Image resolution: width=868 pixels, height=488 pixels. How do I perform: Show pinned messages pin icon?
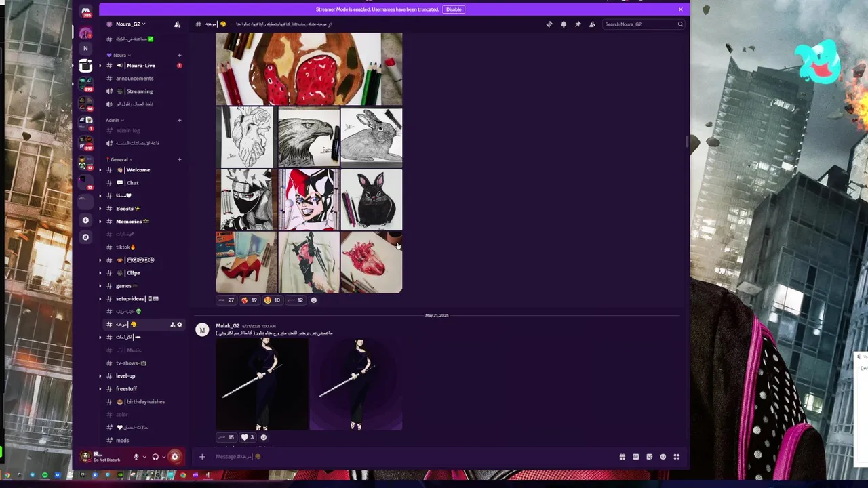point(578,24)
